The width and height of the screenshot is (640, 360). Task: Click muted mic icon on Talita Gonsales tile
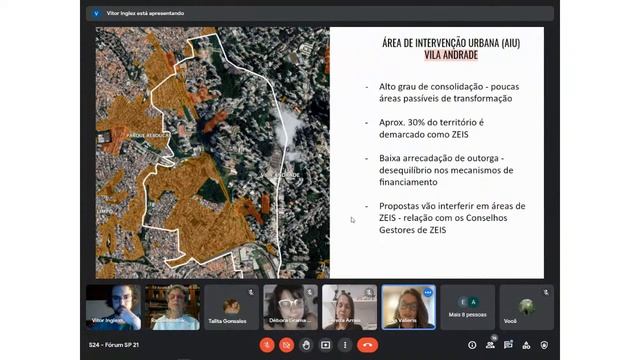point(251,292)
